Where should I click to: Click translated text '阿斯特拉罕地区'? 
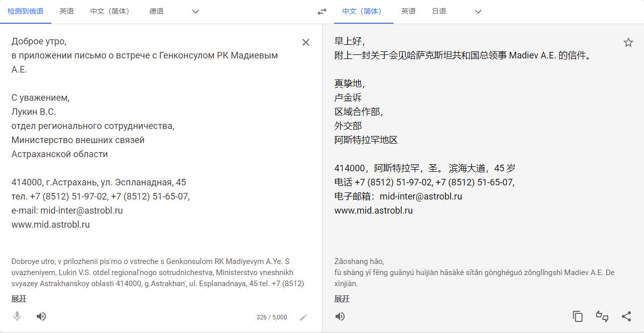point(366,140)
